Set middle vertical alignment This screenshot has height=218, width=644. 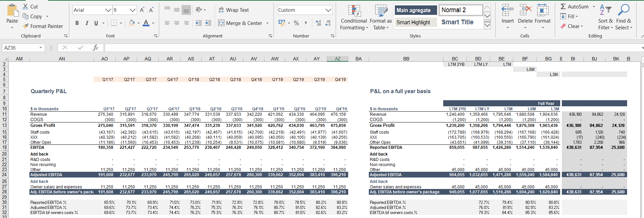click(x=177, y=10)
